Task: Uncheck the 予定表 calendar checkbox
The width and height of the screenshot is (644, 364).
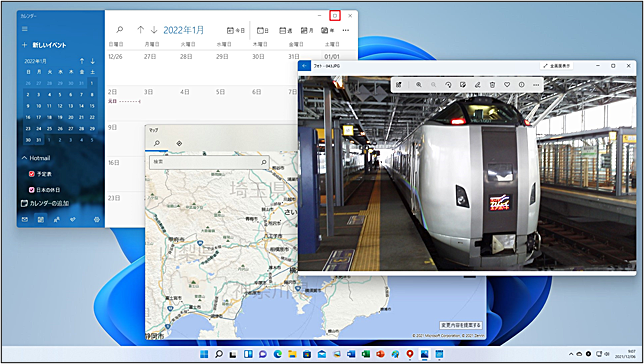Action: point(31,174)
